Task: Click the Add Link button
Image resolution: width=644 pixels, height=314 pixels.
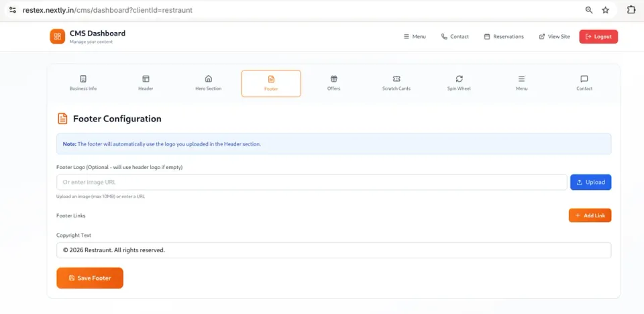Action: (x=590, y=215)
